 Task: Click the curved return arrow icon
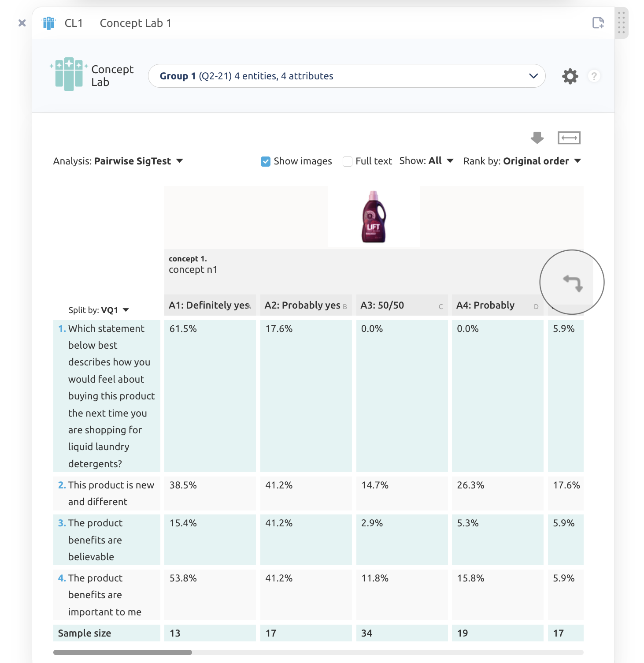573,283
